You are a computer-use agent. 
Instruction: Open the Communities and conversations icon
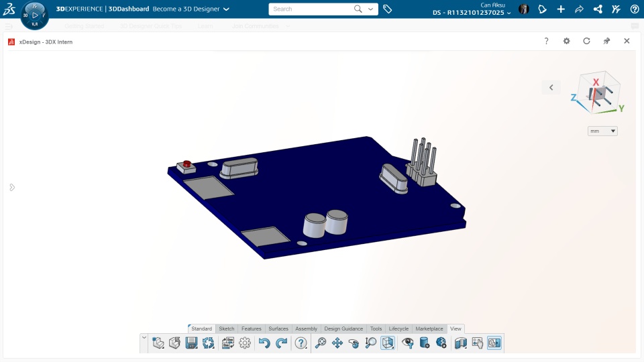point(616,9)
